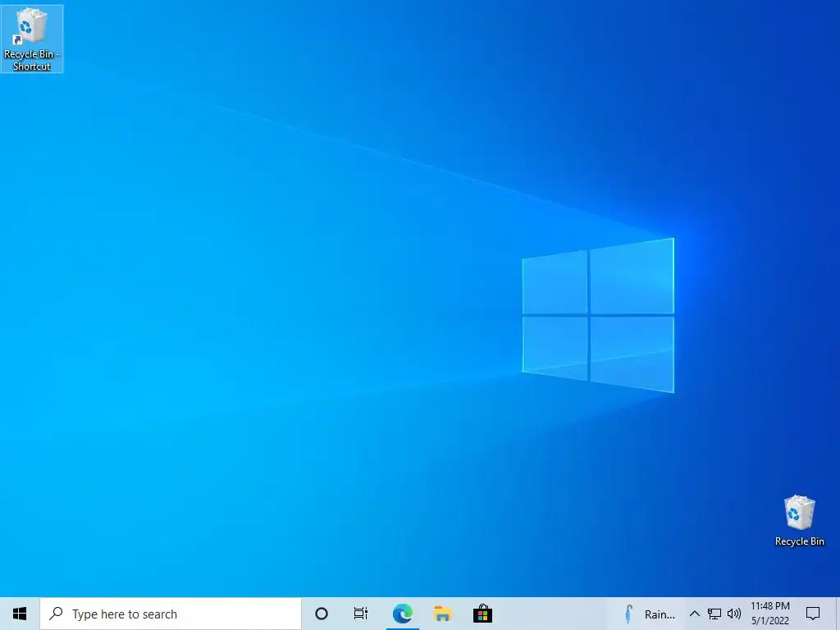The width and height of the screenshot is (840, 630).
Task: Open Task View from the taskbar
Action: tap(361, 614)
